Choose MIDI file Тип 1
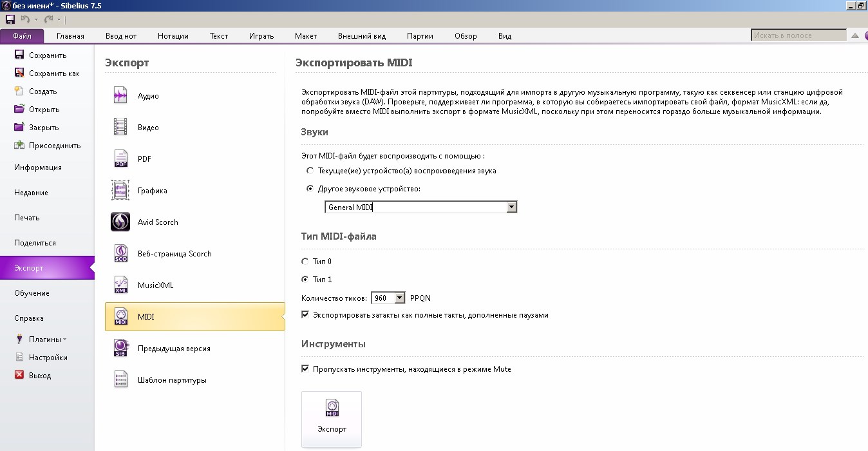Viewport: 868px width, 451px height. 306,280
